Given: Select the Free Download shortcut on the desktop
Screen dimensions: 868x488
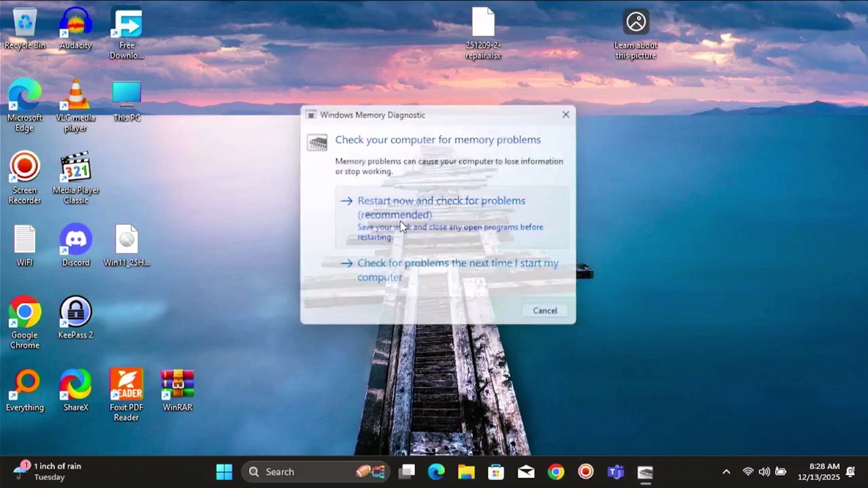Looking at the screenshot, I should pos(127,34).
